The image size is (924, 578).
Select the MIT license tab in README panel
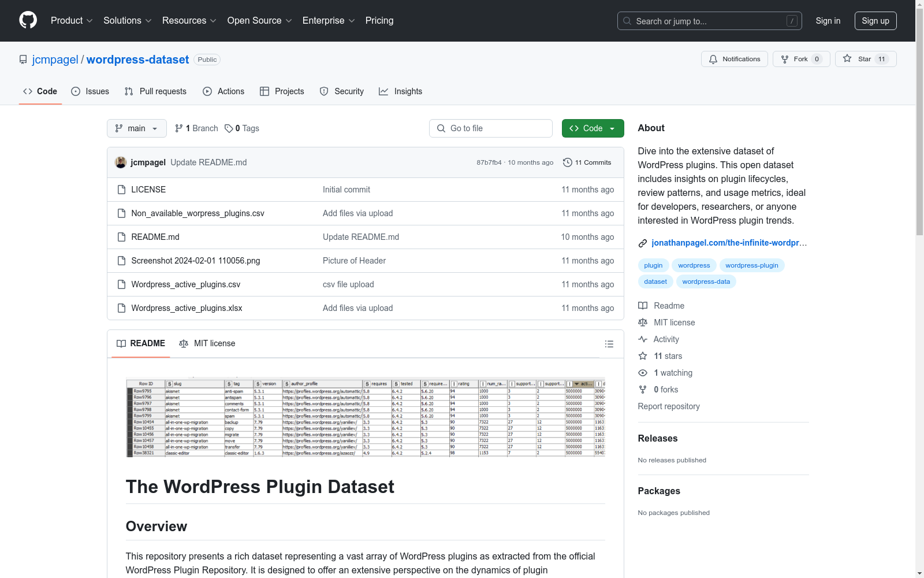coord(207,343)
